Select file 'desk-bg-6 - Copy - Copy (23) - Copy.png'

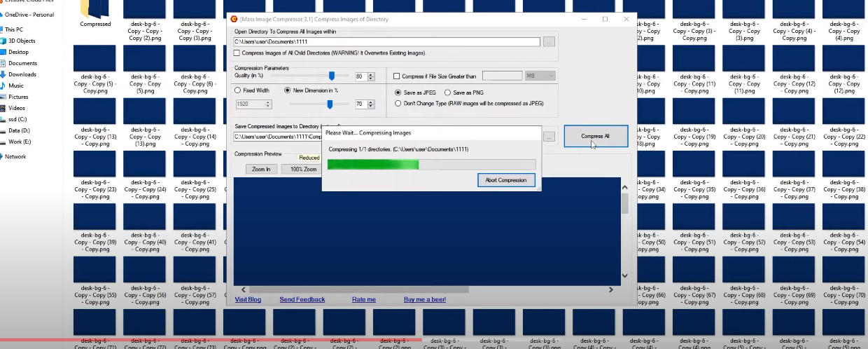click(x=95, y=175)
